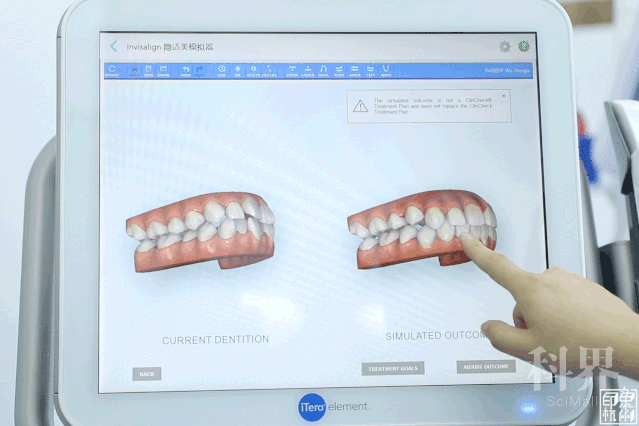Dismiss the ClinCheck disclaimer notice

(504, 96)
